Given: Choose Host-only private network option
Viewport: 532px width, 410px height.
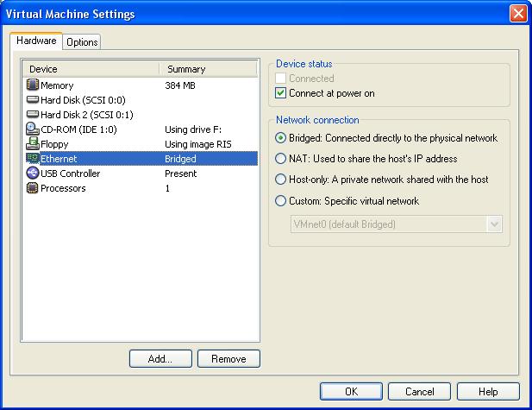Looking at the screenshot, I should 280,180.
